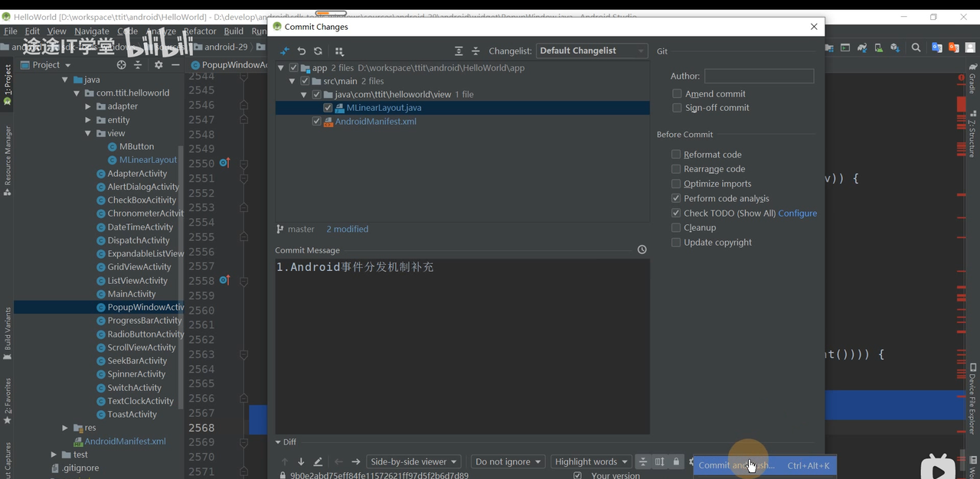Jump to next difference using down arrow

click(301, 462)
